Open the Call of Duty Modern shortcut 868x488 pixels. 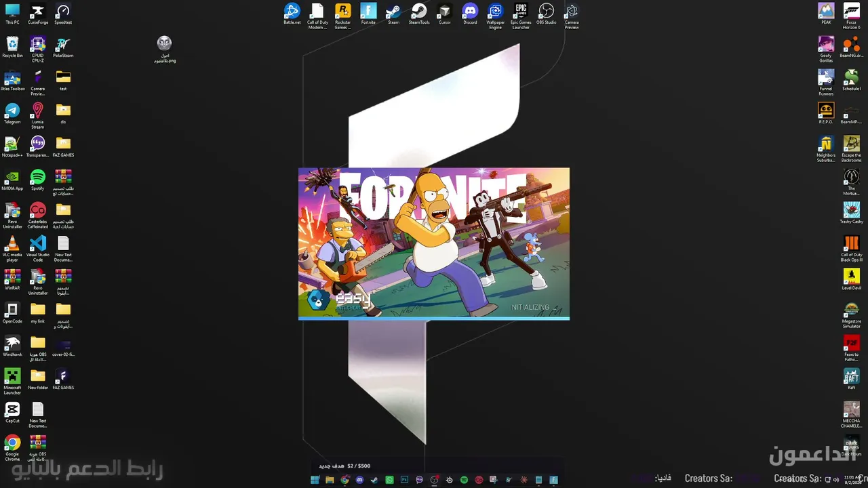[317, 16]
